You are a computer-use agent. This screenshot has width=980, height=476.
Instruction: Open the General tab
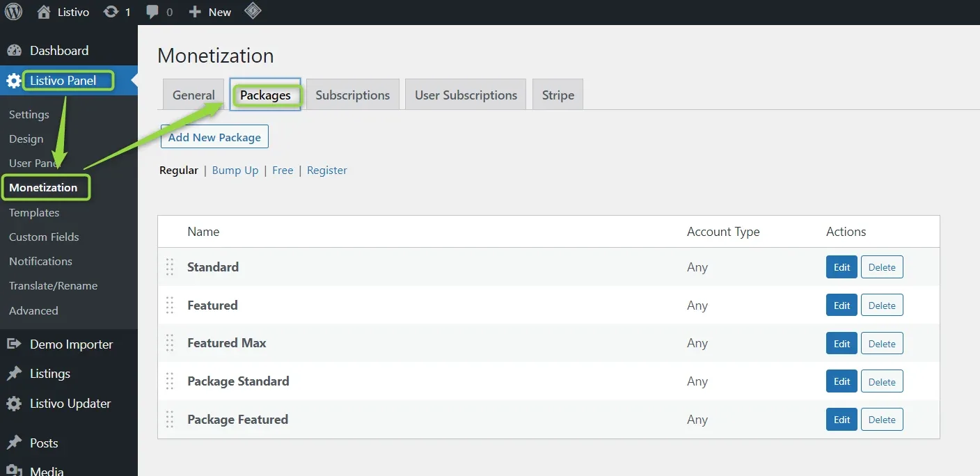(x=193, y=95)
